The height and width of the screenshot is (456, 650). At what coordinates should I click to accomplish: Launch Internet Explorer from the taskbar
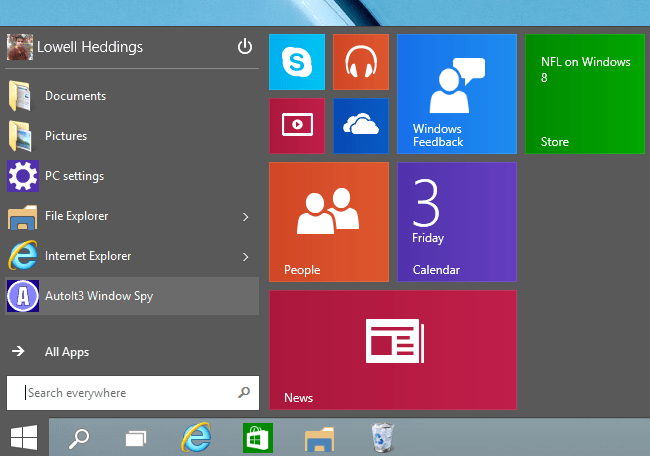click(x=196, y=437)
